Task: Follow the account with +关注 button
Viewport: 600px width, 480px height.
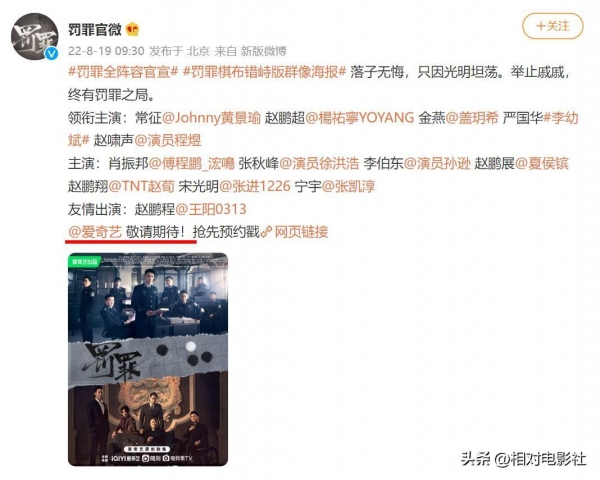Action: click(553, 26)
